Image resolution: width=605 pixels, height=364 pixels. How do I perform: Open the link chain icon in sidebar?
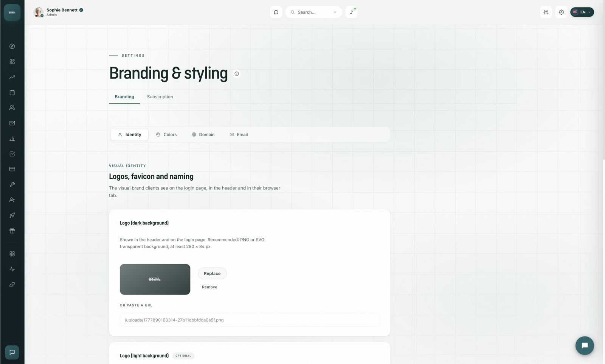pos(12,285)
